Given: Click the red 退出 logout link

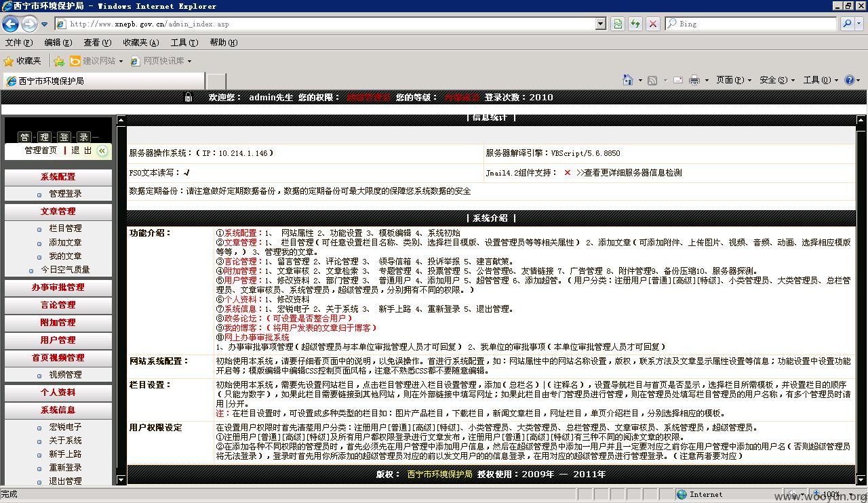Looking at the screenshot, I should 81,150.
